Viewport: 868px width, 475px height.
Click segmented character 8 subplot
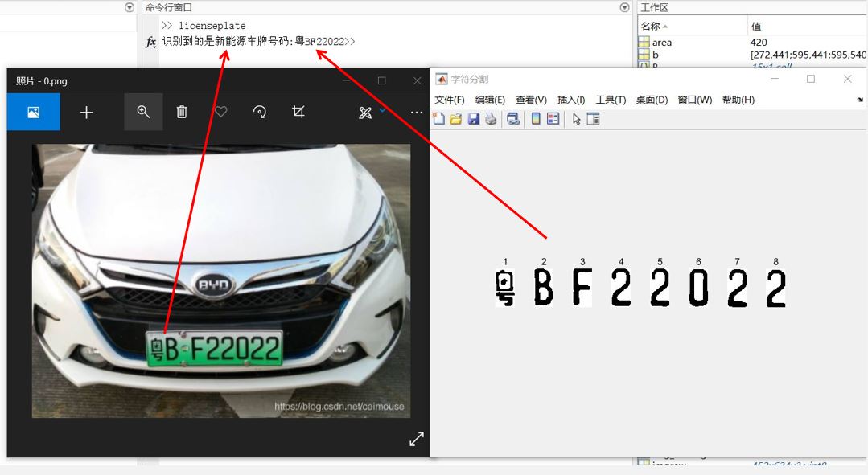[x=776, y=288]
